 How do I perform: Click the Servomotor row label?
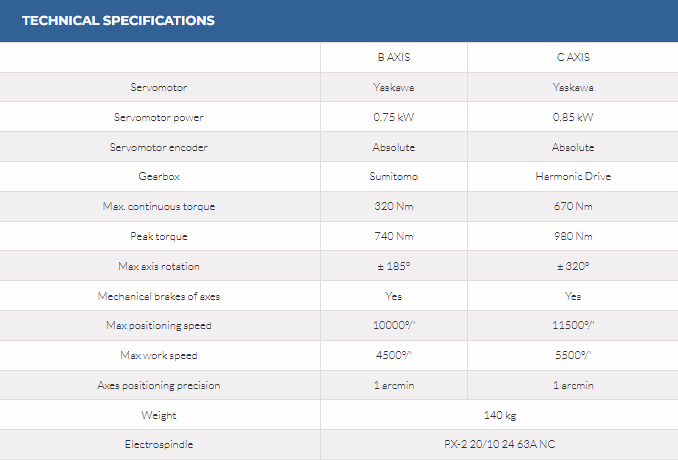[159, 87]
